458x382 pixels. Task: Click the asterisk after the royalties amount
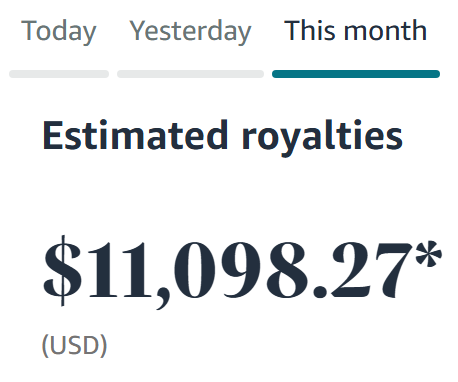pyautogui.click(x=429, y=253)
